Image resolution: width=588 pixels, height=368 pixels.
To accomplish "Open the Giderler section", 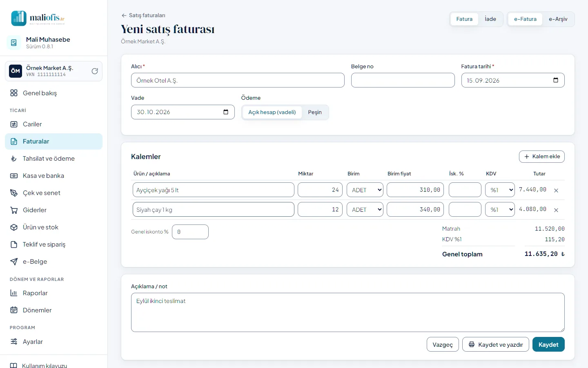I will [53, 210].
